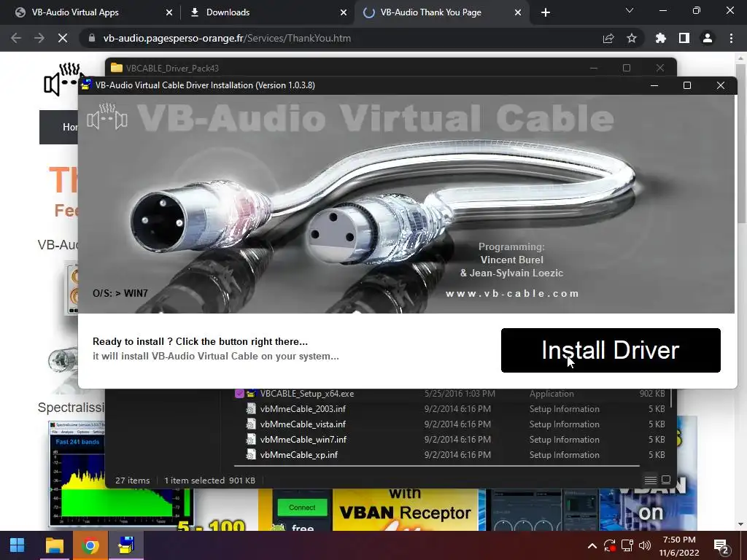Viewport: 747px width, 560px height.
Task: Select the VB-Audio Thank You Page tab
Action: (430, 12)
